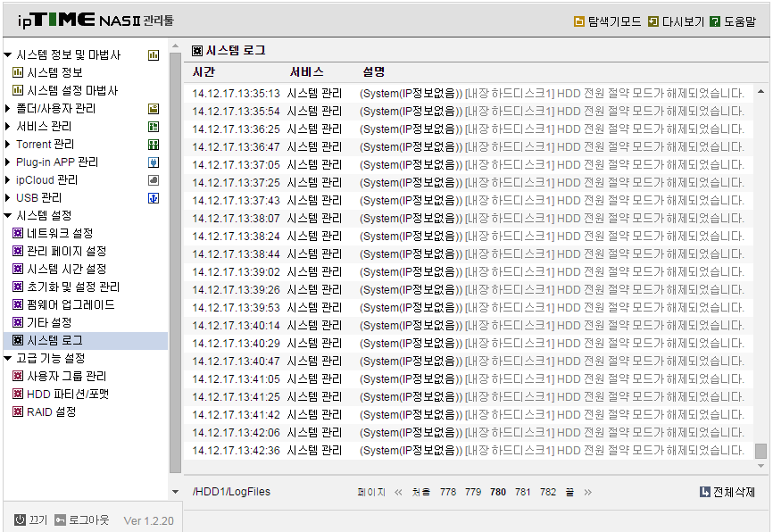
Task: Select the log entry at 14.12.17.13:39:02
Action: click(x=469, y=271)
